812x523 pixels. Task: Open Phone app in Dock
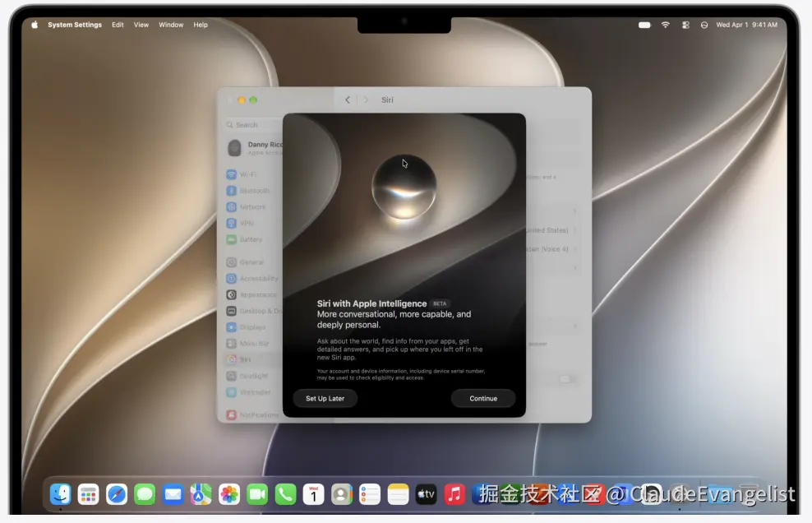[285, 494]
